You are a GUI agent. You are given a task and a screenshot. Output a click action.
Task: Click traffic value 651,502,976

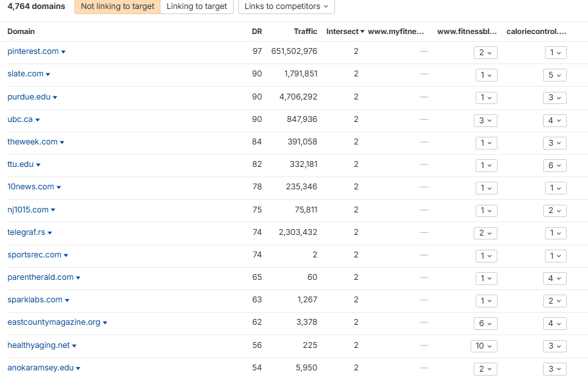(x=295, y=51)
